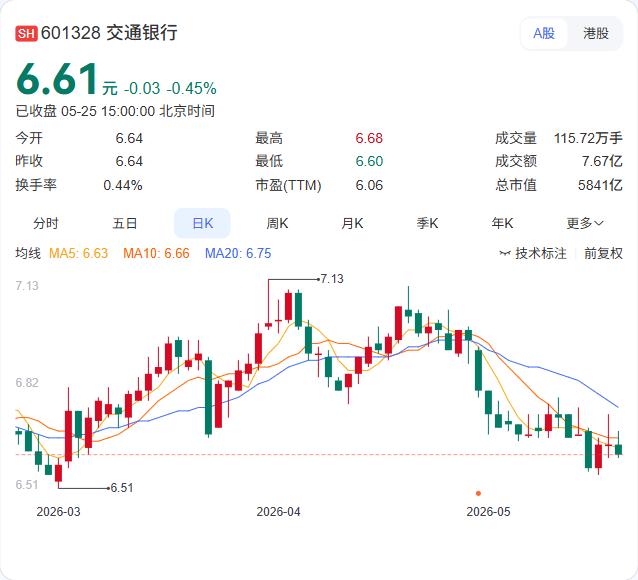The image size is (638, 580).
Task: Click the 2026-05 date axis label
Action: [488, 512]
